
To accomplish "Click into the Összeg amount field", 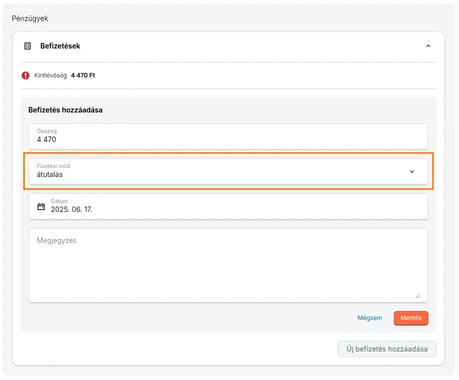I will [x=228, y=136].
